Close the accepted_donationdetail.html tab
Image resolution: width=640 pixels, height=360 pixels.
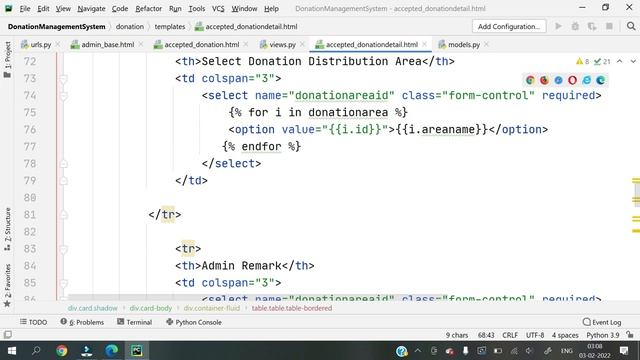click(424, 44)
